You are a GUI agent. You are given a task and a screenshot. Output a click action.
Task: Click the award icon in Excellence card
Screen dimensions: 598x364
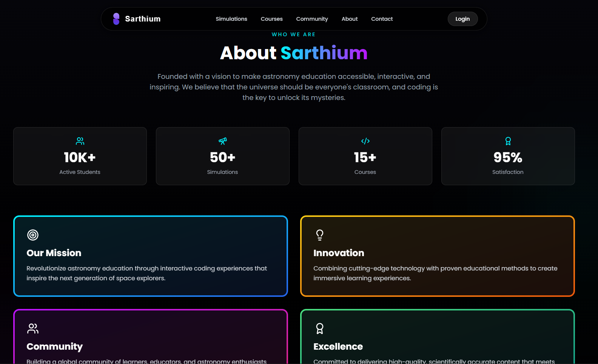coord(320,329)
